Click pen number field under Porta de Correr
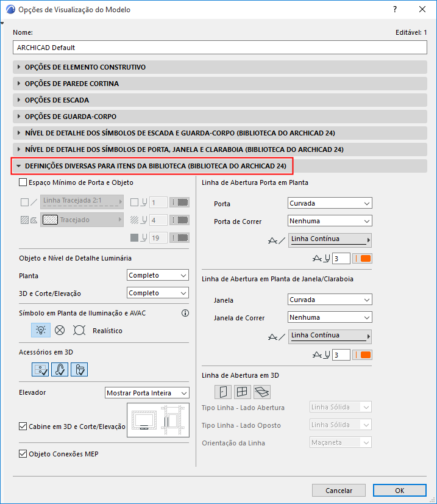The image size is (437, 504). 341,259
